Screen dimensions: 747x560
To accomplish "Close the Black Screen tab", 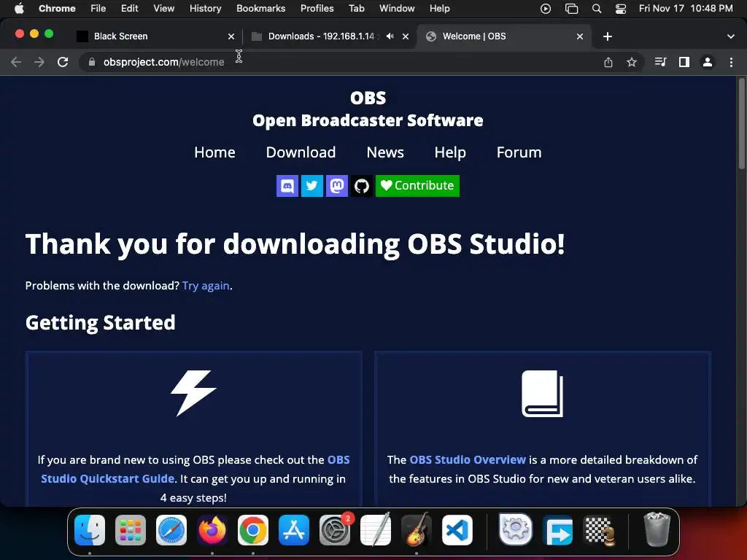I will click(231, 36).
